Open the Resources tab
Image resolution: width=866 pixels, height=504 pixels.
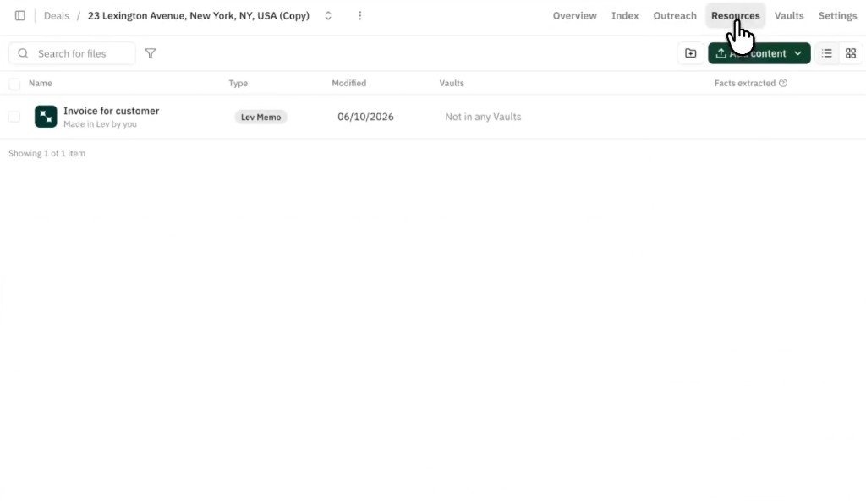point(735,15)
